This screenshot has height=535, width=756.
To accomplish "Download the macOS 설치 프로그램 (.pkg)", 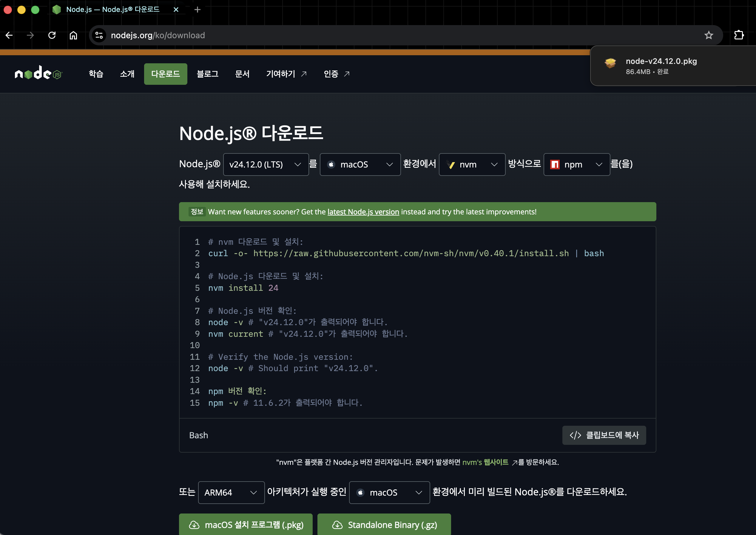I will click(x=246, y=525).
